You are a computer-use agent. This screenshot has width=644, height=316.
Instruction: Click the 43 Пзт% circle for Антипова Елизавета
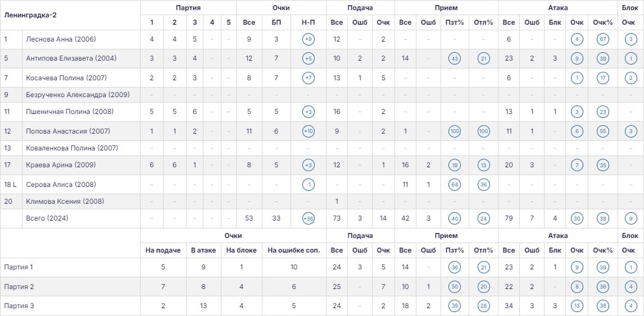455,58
